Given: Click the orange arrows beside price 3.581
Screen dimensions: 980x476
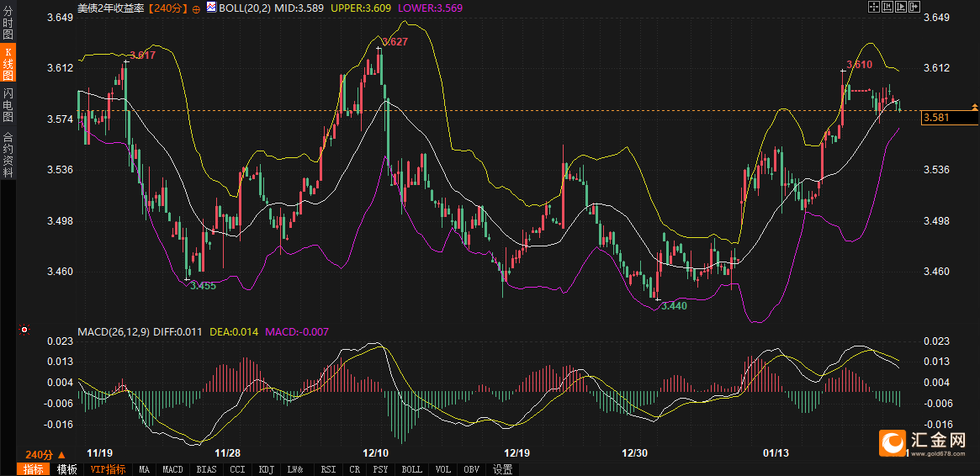Looking at the screenshot, I should coord(974,108).
